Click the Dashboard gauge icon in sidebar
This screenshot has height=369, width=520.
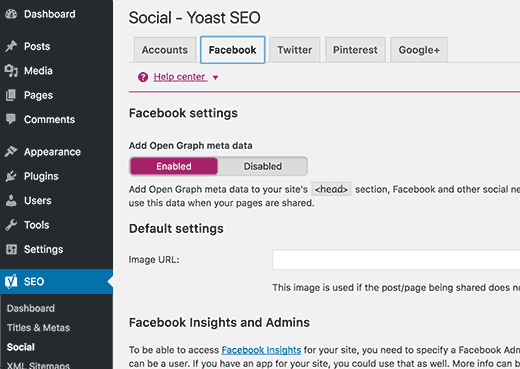click(11, 14)
